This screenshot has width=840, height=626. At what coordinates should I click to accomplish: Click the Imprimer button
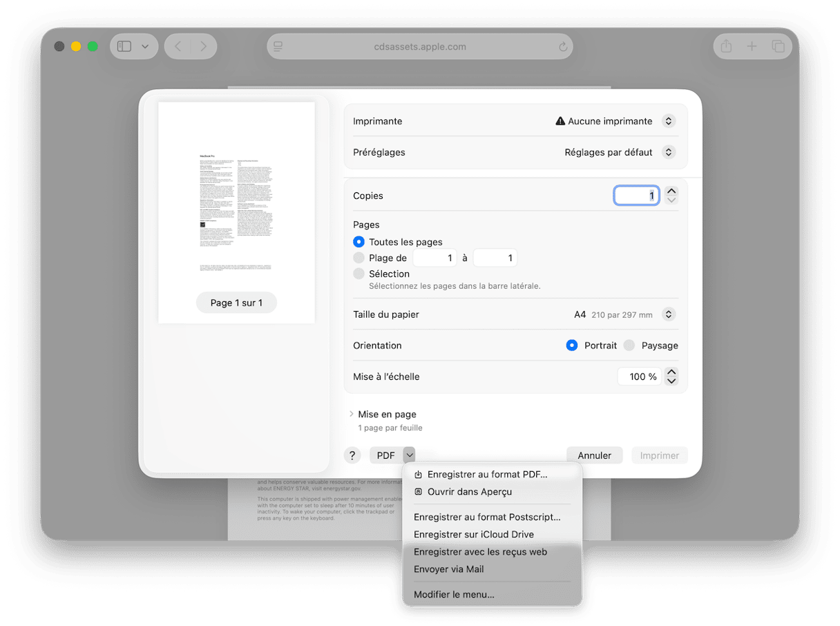(659, 455)
